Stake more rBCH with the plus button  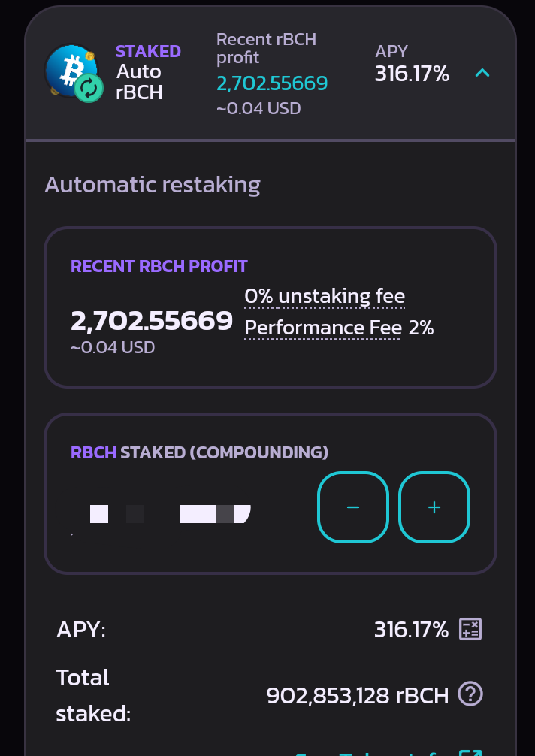tap(434, 507)
